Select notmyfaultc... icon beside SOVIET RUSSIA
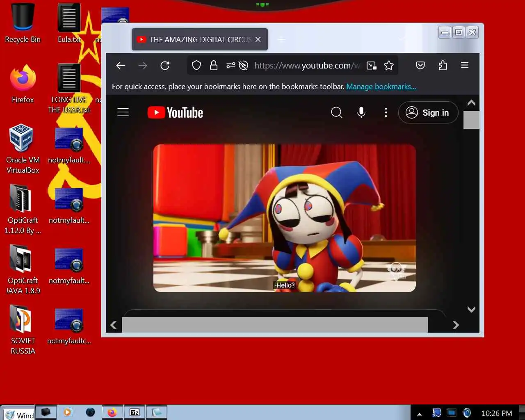The image size is (525, 420). coord(69,326)
